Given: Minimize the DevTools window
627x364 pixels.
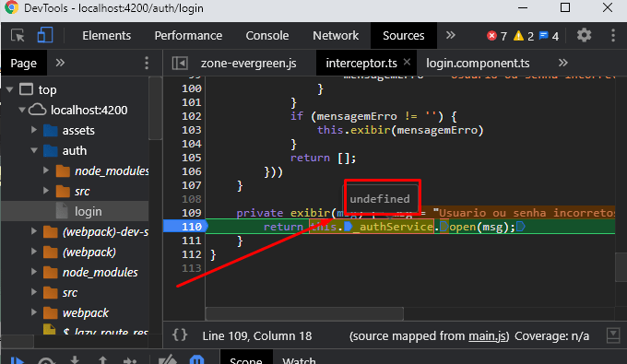Looking at the screenshot, I should click(523, 7).
